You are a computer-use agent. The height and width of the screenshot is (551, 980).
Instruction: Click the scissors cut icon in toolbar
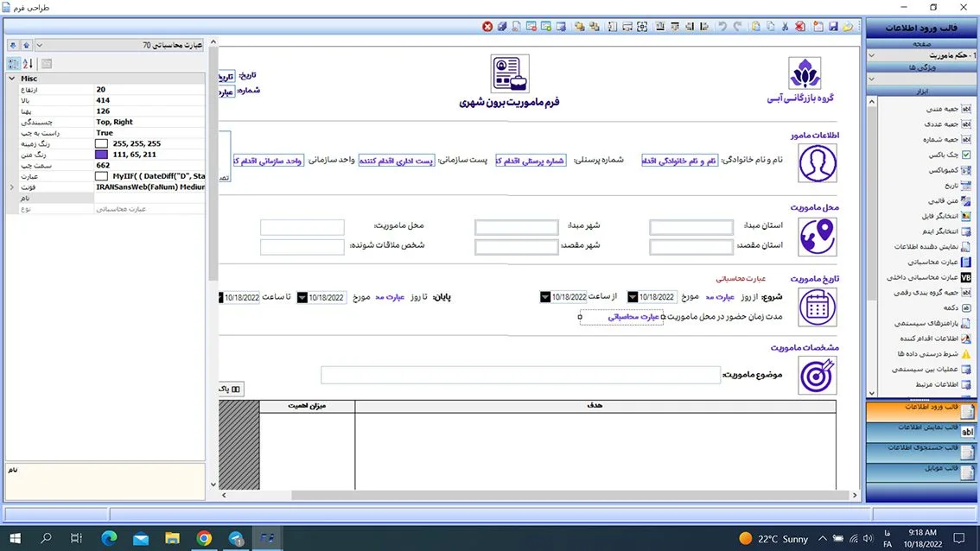click(785, 27)
